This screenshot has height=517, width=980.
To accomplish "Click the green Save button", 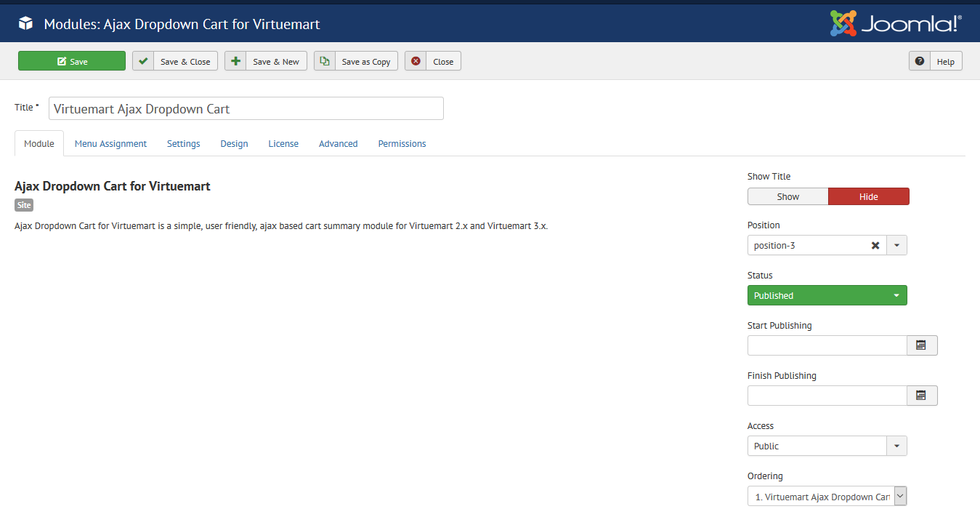I will (72, 61).
